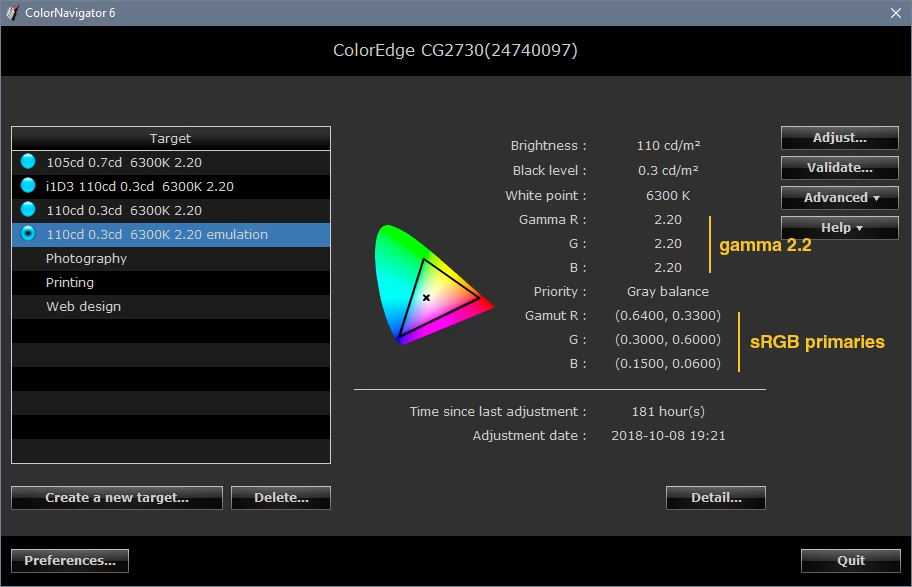Open Preferences...
This screenshot has width=912, height=587.
click(70, 561)
